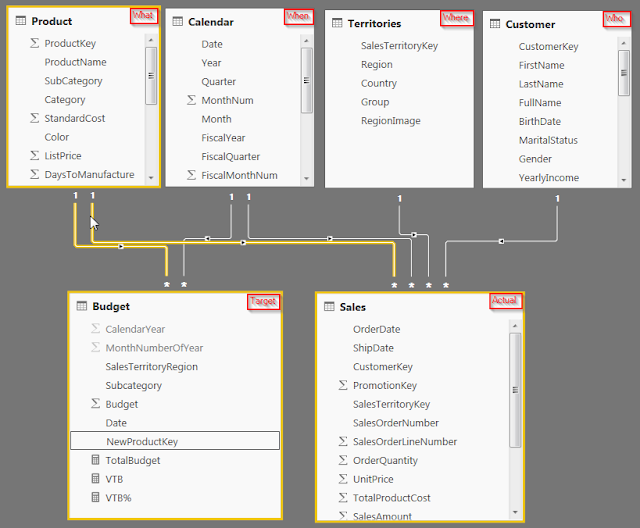
Task: Click the Customer to Sales relationship arrow marker
Action: (x=501, y=242)
